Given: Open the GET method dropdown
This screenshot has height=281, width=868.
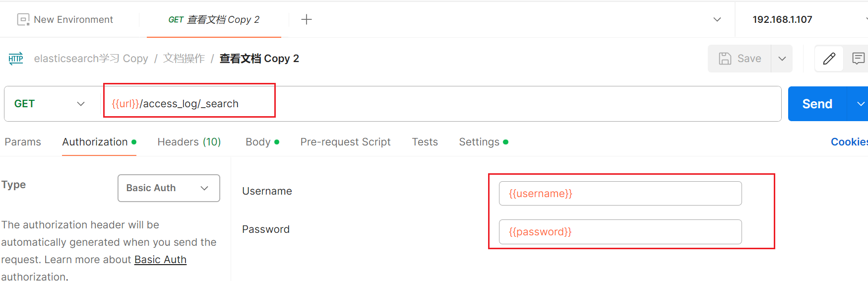Looking at the screenshot, I should (50, 104).
